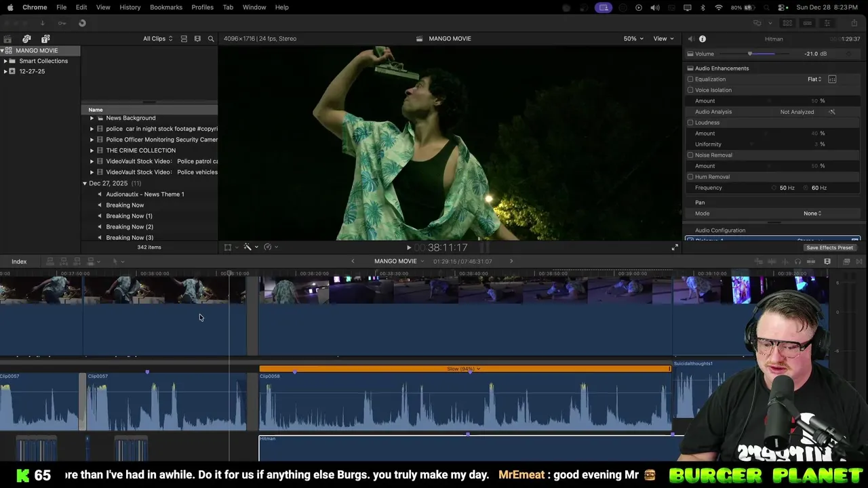Collapse the MANGO MOVIE library
This screenshot has width=868, height=488.
[x=3, y=51]
